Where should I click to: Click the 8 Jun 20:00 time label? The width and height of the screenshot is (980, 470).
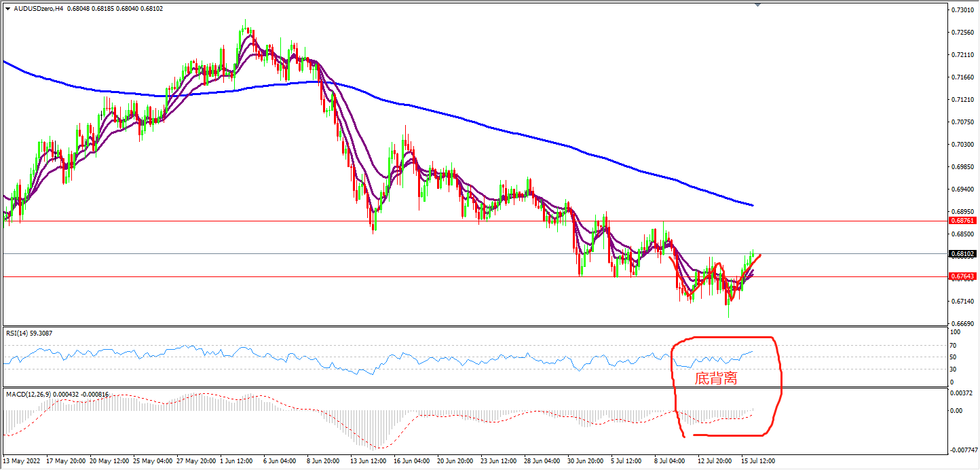coord(324,461)
